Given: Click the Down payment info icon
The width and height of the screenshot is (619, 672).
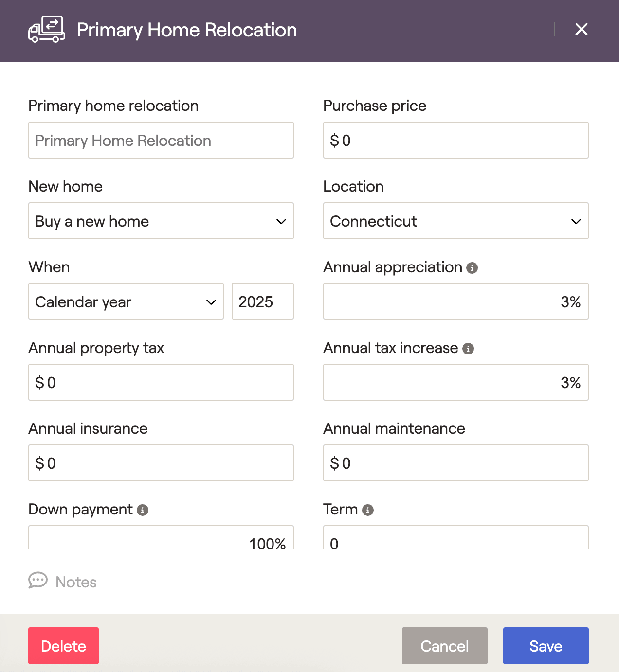Looking at the screenshot, I should (x=143, y=510).
